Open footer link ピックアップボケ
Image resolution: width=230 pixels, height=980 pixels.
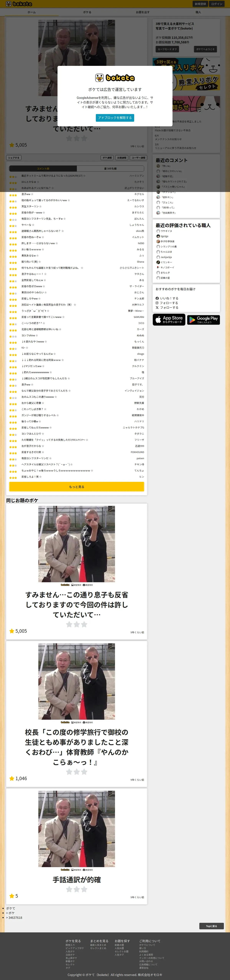tap(75, 948)
